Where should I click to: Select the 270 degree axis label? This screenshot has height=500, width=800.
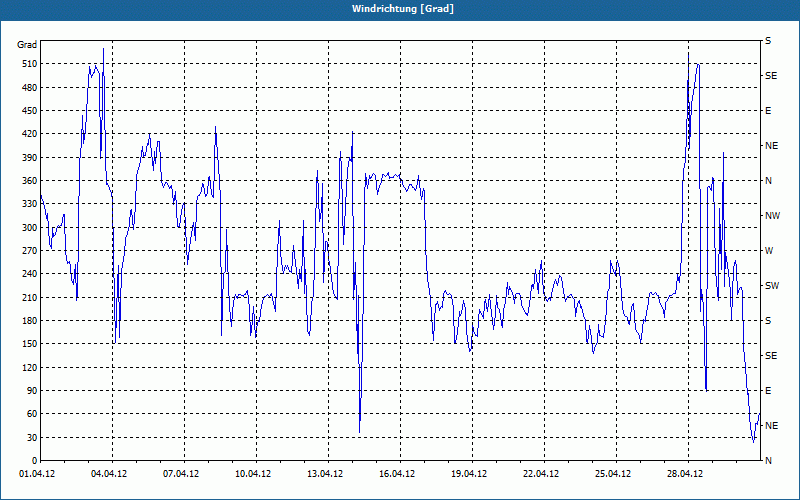(x=30, y=251)
